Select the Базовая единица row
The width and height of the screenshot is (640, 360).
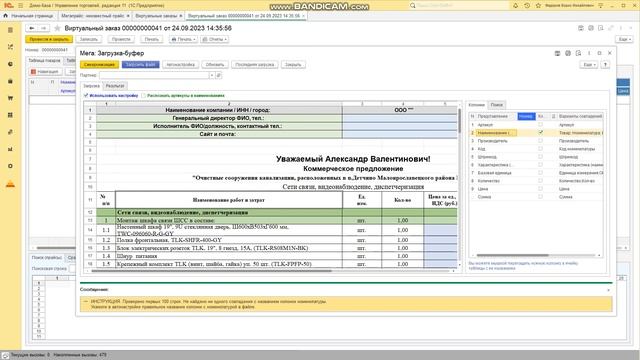tap(536, 173)
